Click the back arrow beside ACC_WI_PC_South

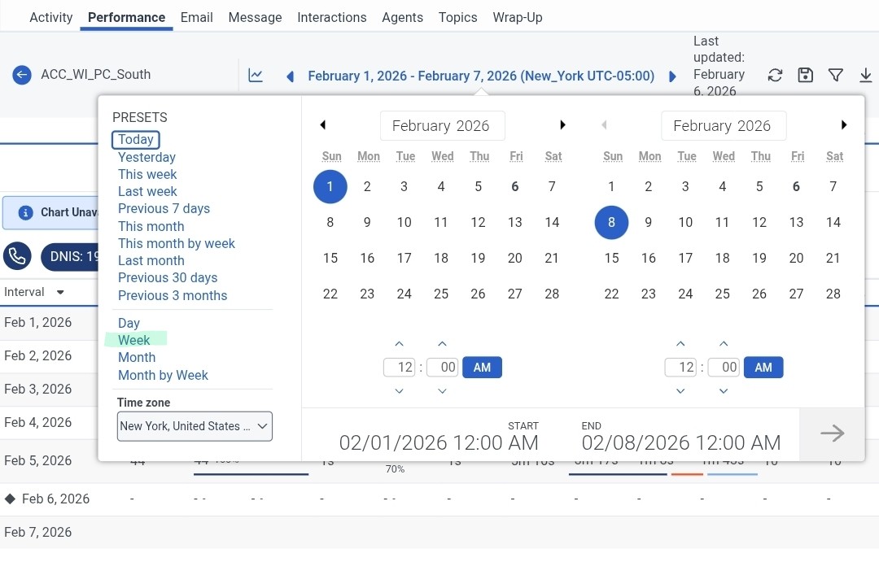click(21, 75)
